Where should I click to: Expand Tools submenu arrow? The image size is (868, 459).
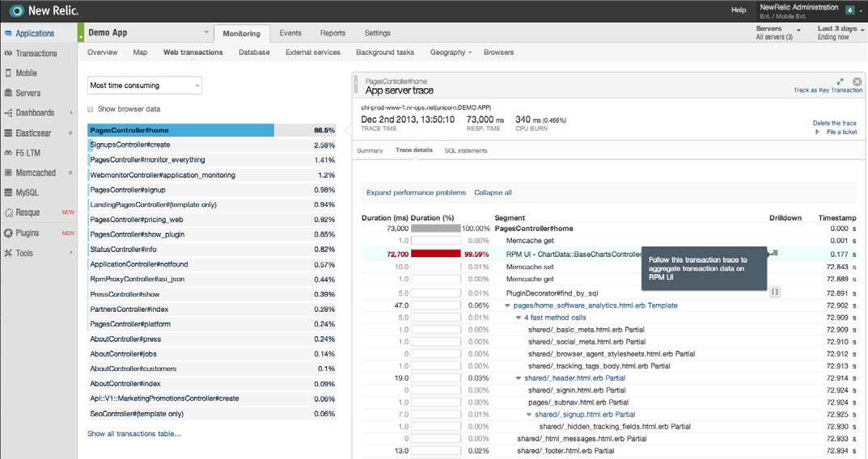(71, 253)
